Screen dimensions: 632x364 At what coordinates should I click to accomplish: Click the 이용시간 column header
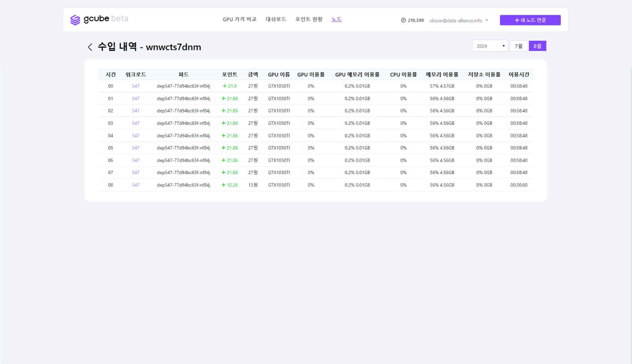tap(519, 75)
